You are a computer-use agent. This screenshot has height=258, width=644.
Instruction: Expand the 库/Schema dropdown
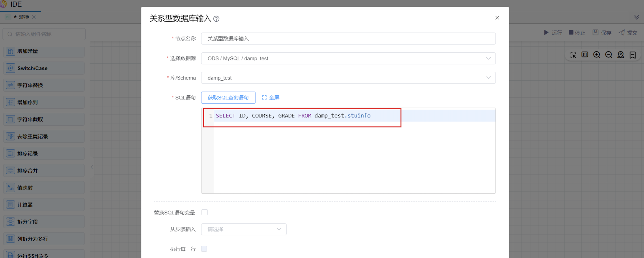point(348,78)
